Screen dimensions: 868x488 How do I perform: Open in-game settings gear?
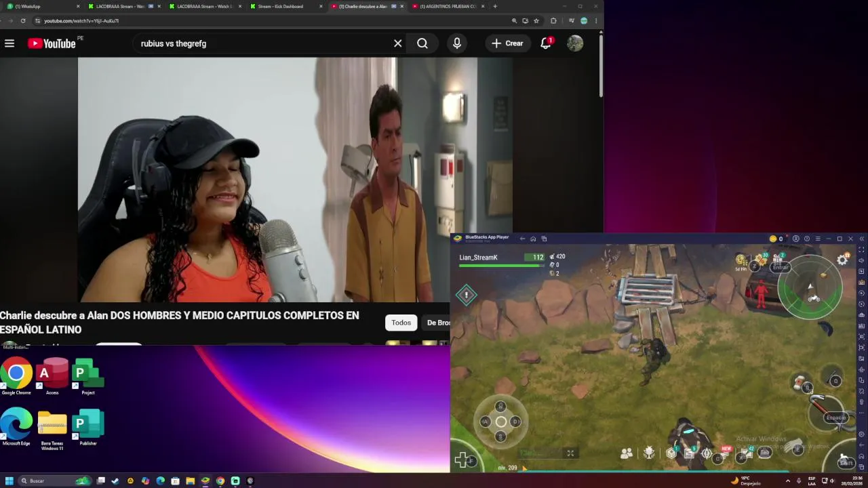coord(843,260)
